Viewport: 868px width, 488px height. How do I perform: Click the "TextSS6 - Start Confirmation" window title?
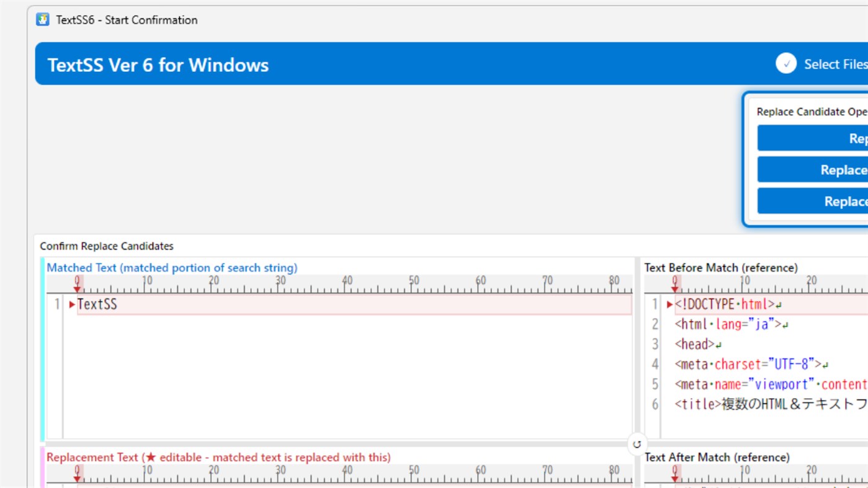click(x=127, y=20)
